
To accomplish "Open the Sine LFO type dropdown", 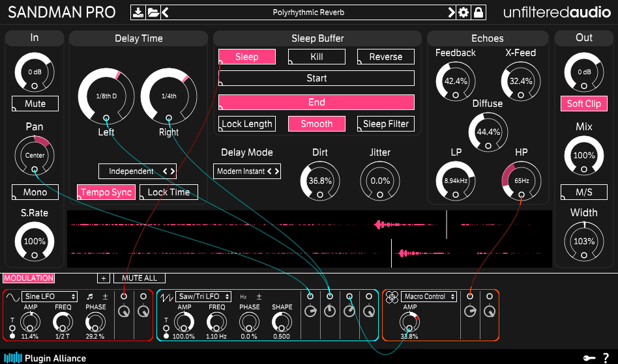I will (x=50, y=296).
